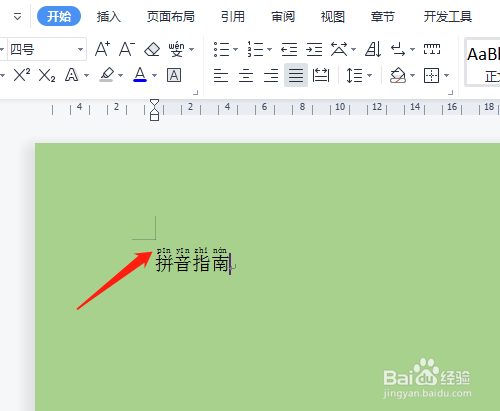Increase paragraph indent

point(314,49)
